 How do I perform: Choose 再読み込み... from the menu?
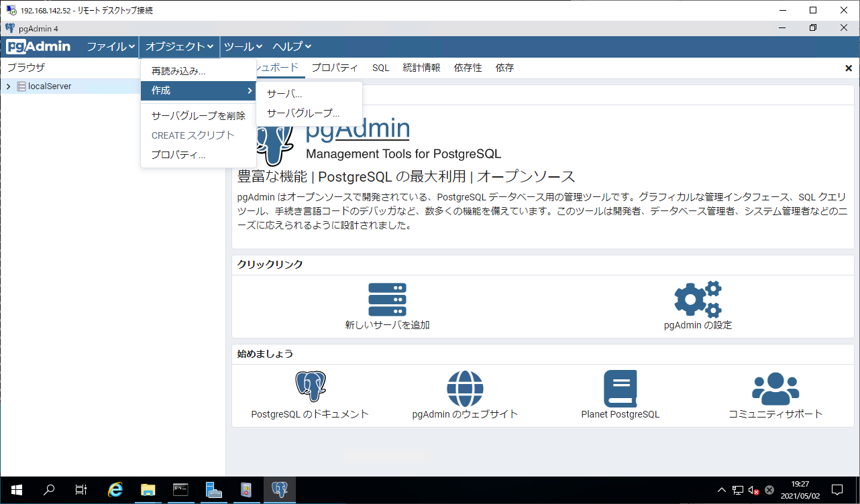pos(199,71)
